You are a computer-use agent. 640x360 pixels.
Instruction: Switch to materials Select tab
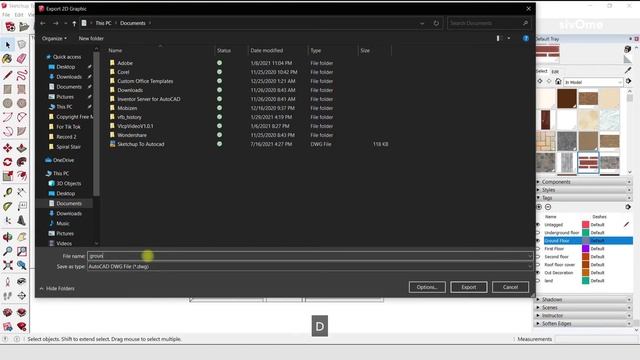542,71
